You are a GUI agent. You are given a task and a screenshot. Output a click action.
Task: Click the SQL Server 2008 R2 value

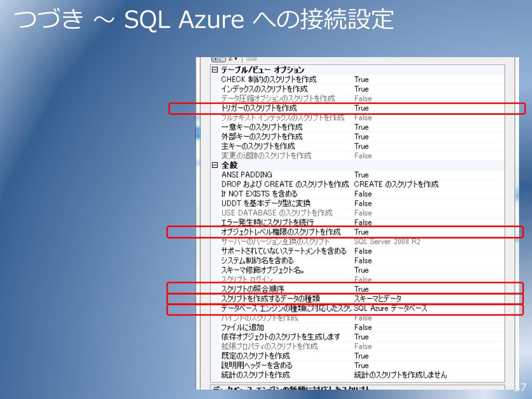(387, 241)
